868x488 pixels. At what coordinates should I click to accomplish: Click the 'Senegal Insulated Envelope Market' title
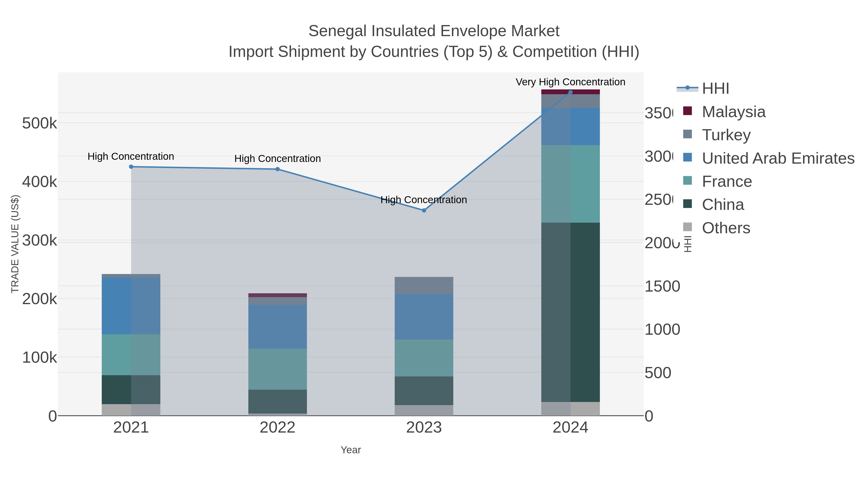tap(434, 31)
